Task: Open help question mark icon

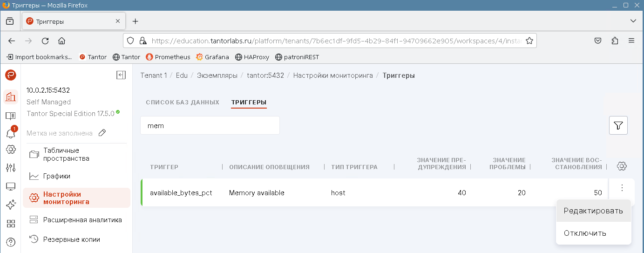Action: point(10,242)
